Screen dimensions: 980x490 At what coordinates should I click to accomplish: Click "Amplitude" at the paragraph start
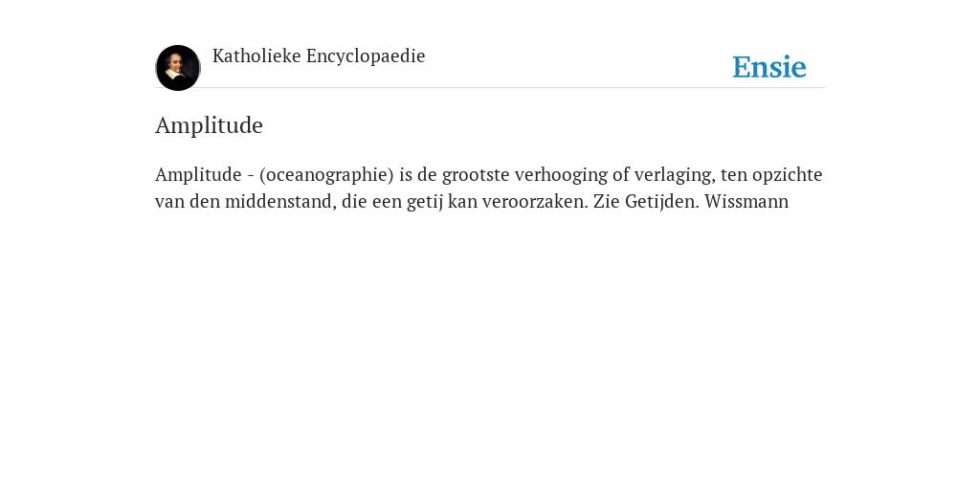coord(198,175)
